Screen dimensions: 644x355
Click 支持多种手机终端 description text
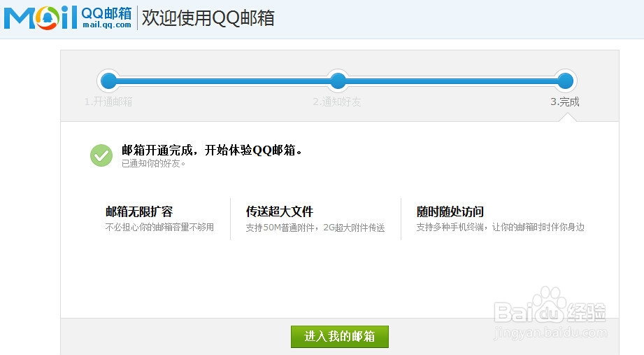[500, 227]
